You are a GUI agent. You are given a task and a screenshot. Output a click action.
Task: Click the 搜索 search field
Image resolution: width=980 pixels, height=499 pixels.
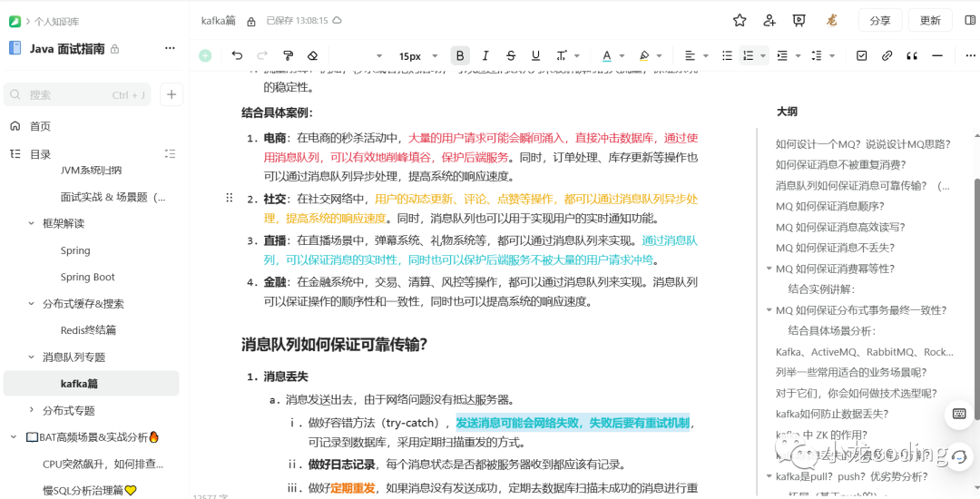click(x=77, y=95)
